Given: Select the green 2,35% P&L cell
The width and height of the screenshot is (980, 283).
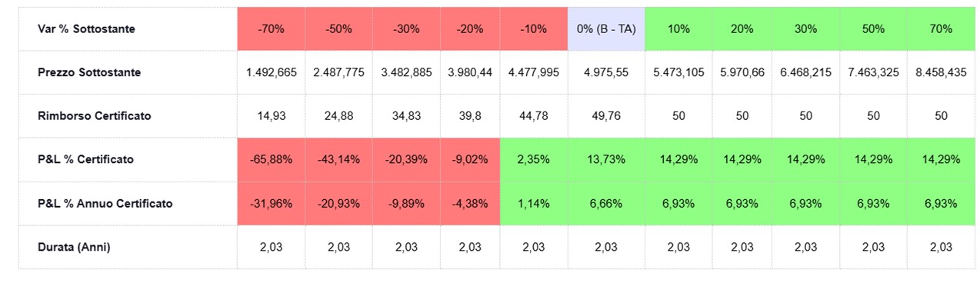Looking at the screenshot, I should (x=534, y=159).
